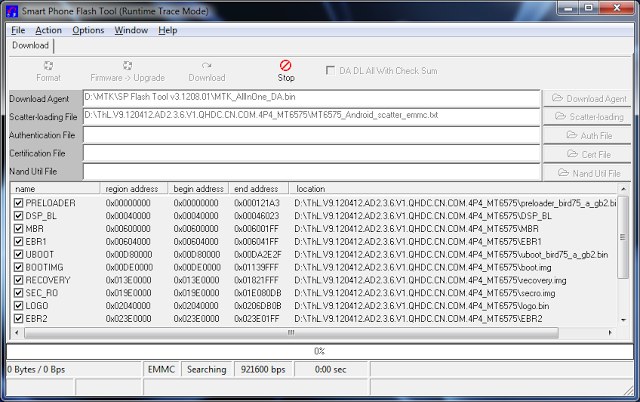
Task: Click the 0:00 sec status entry
Action: (331, 369)
